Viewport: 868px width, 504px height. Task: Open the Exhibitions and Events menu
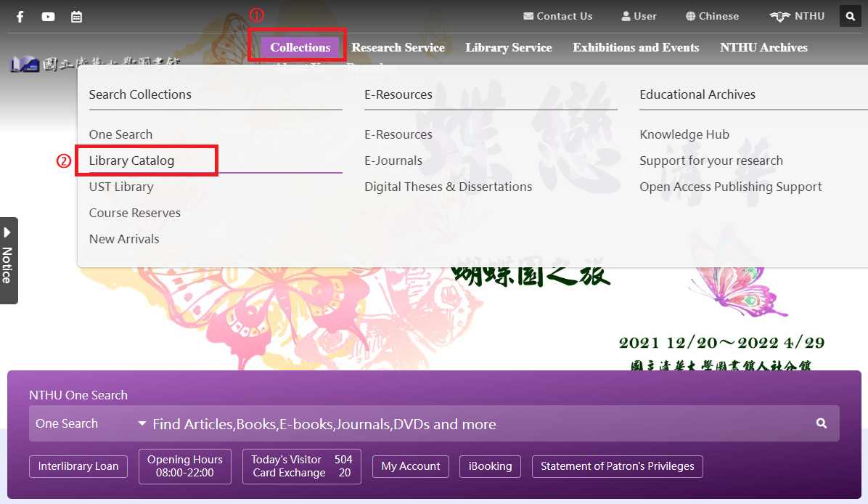point(636,47)
